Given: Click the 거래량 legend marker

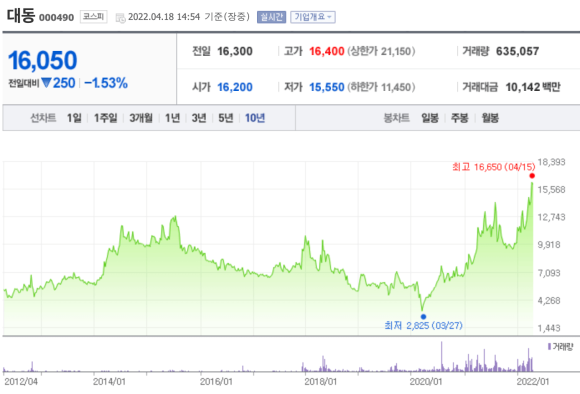Looking at the screenshot, I should pyautogui.click(x=549, y=347).
